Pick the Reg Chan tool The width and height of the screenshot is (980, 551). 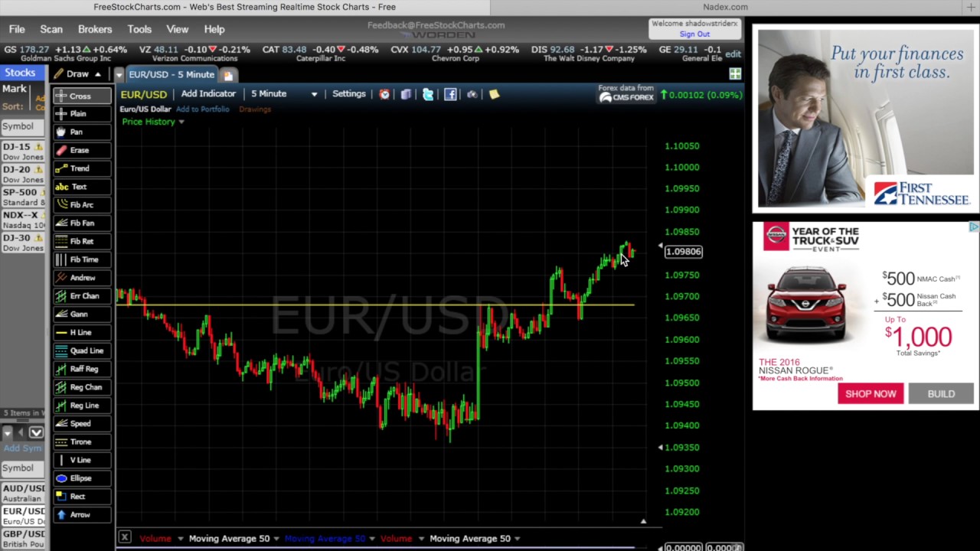[82, 387]
